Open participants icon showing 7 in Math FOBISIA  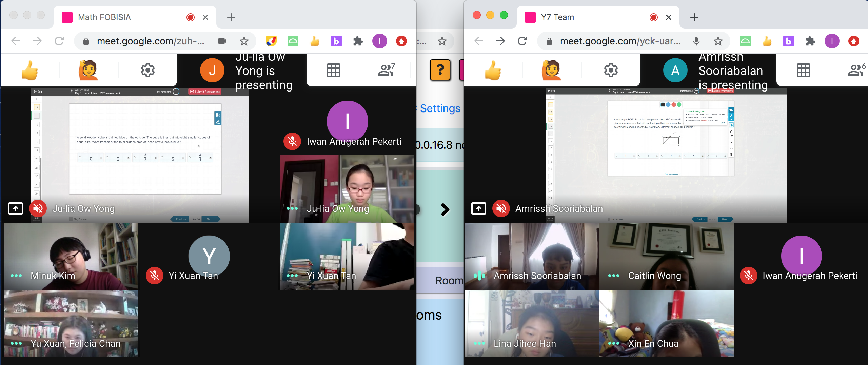click(x=387, y=70)
